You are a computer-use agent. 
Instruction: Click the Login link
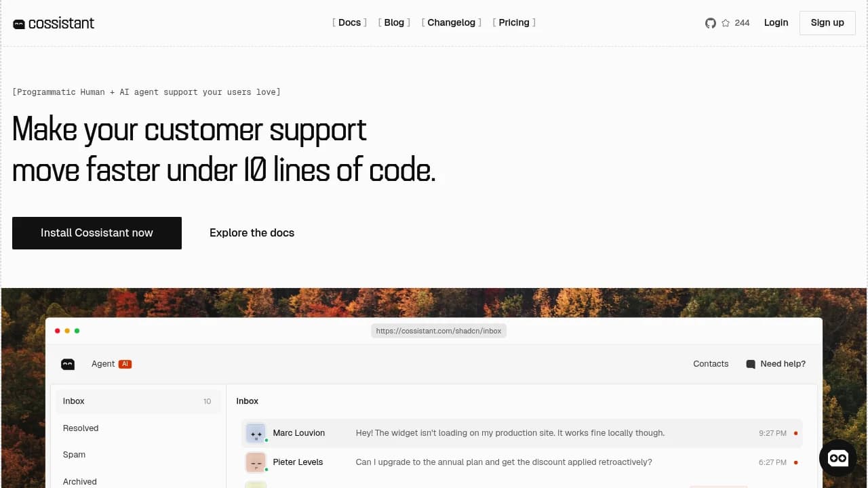coord(776,22)
